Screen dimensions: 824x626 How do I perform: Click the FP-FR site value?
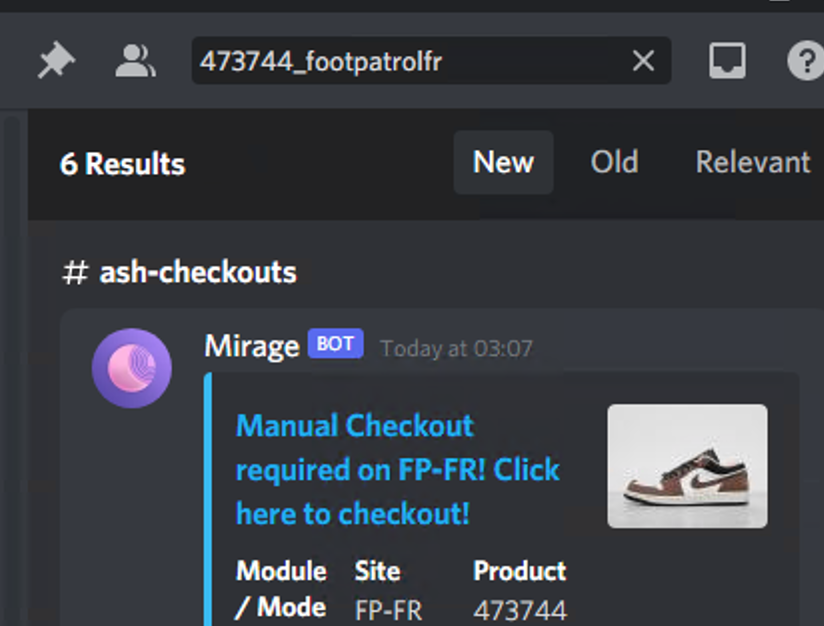388,611
